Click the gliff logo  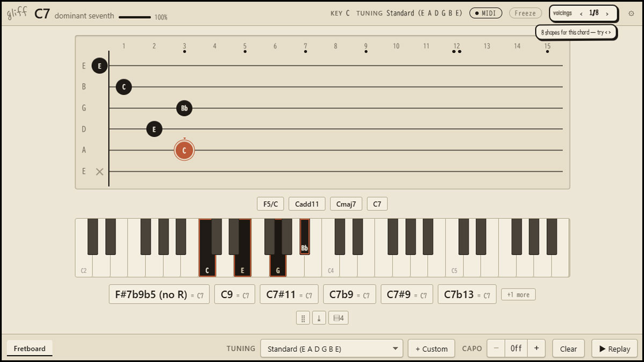pyautogui.click(x=17, y=13)
